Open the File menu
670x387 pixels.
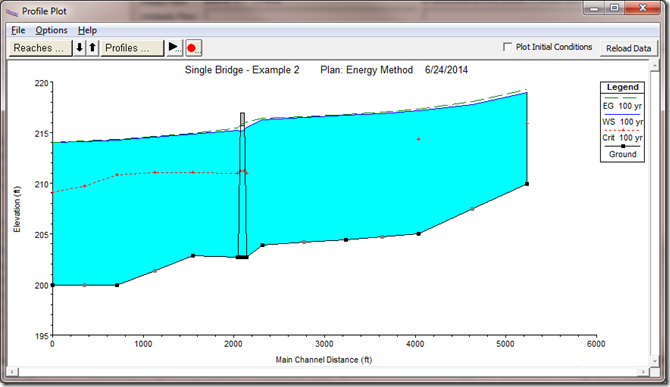tap(18, 30)
